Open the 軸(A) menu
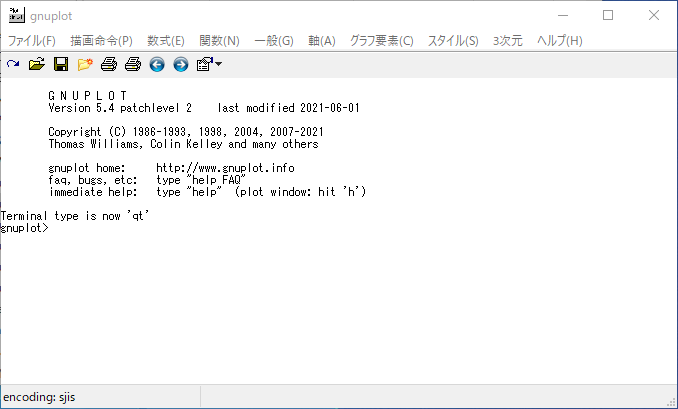 (x=322, y=41)
